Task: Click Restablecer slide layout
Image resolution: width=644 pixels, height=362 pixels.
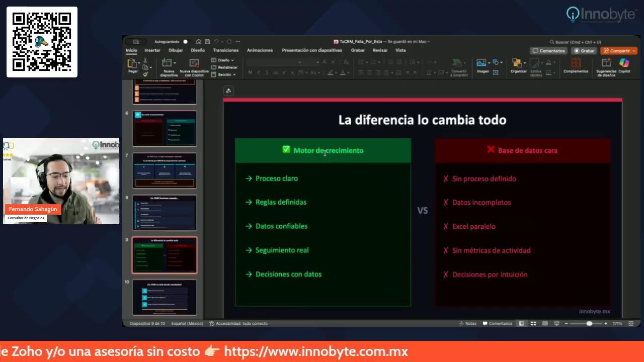Action: click(224, 67)
